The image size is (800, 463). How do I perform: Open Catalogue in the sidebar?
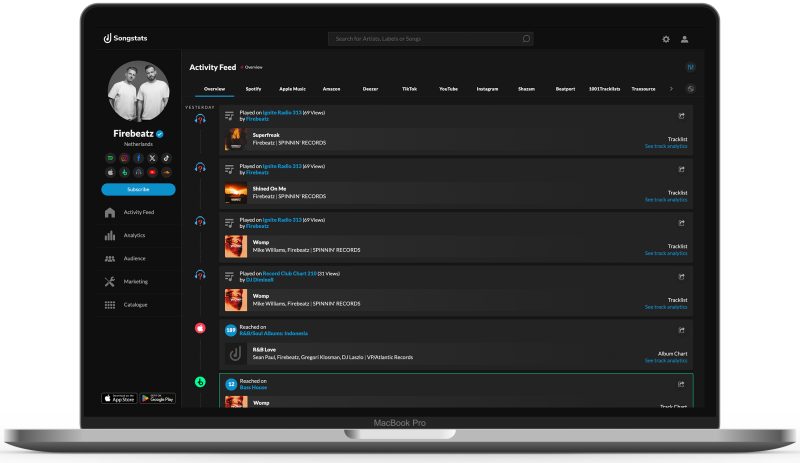138,305
